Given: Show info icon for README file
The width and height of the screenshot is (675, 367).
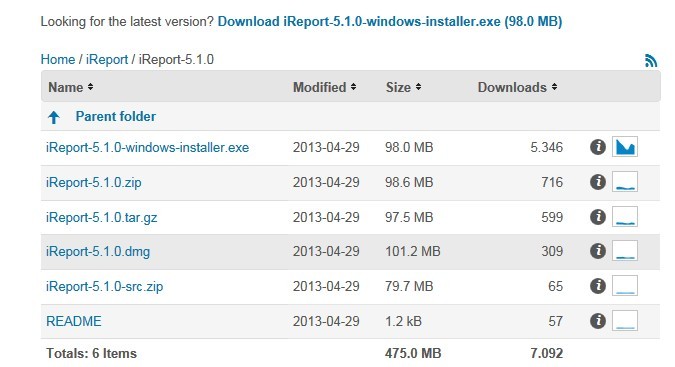Looking at the screenshot, I should pos(598,321).
